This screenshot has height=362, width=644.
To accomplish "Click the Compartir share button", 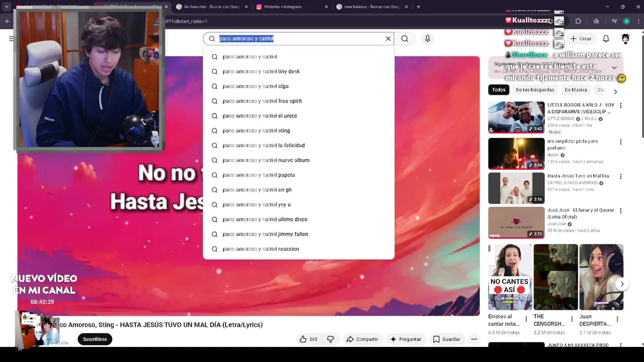I will pos(362,339).
